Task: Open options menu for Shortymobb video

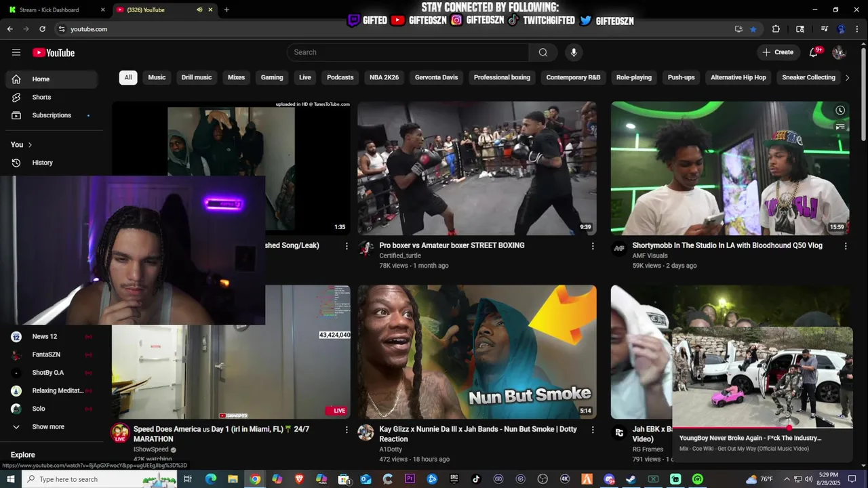Action: point(846,246)
